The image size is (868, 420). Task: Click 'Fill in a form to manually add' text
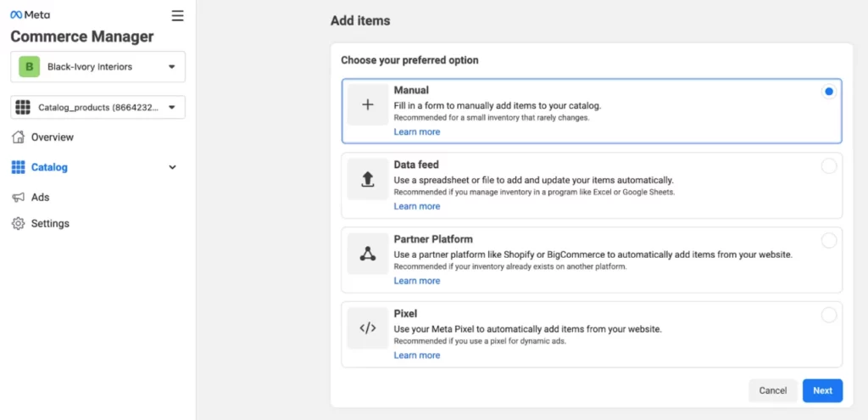coord(497,105)
